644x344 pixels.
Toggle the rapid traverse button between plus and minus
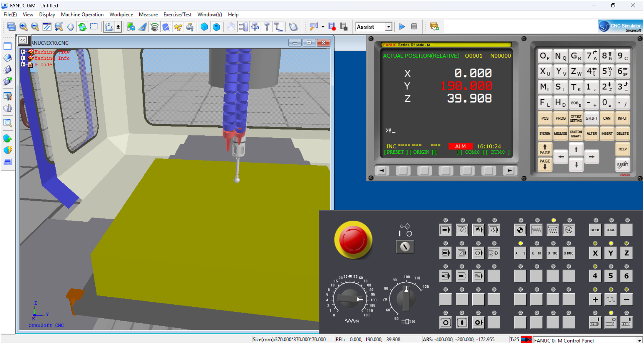611,300
